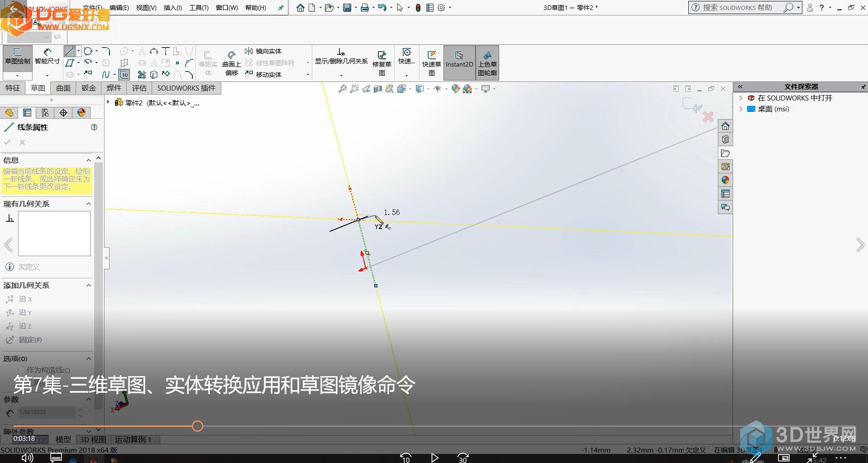The image size is (868, 463).
Task: Open 显示/删除几何关系 tool
Action: point(341,57)
